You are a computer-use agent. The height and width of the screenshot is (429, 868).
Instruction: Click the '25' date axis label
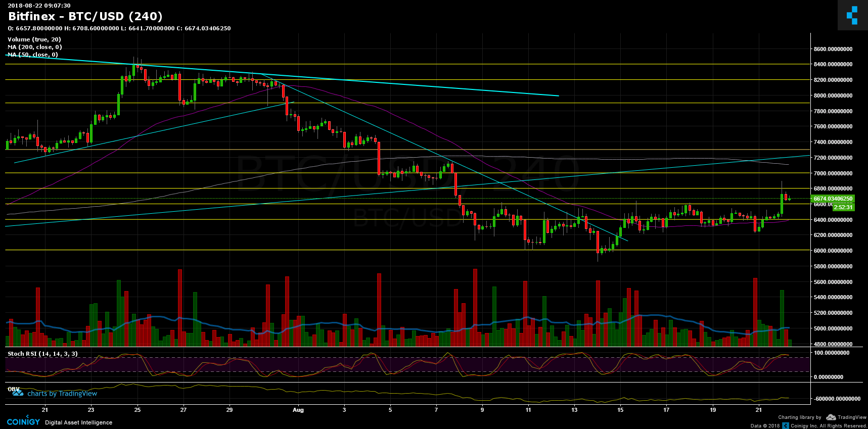[138, 410]
